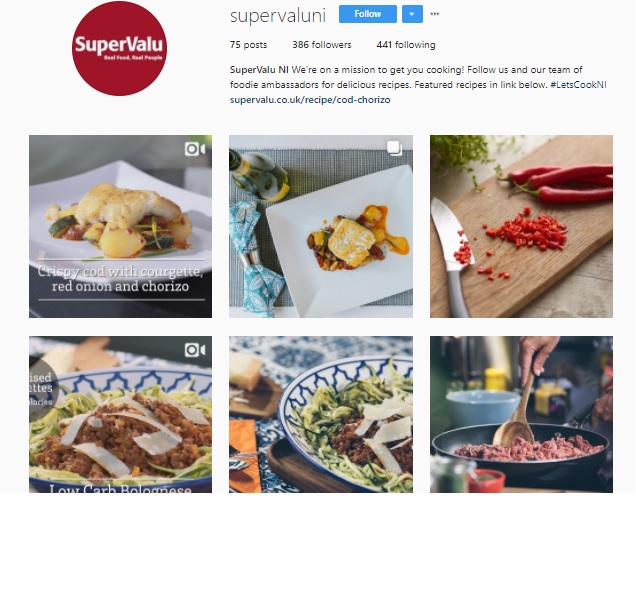Click video icon on Low Carb Bolognese post
Image resolution: width=636 pixels, height=602 pixels.
coord(195,350)
